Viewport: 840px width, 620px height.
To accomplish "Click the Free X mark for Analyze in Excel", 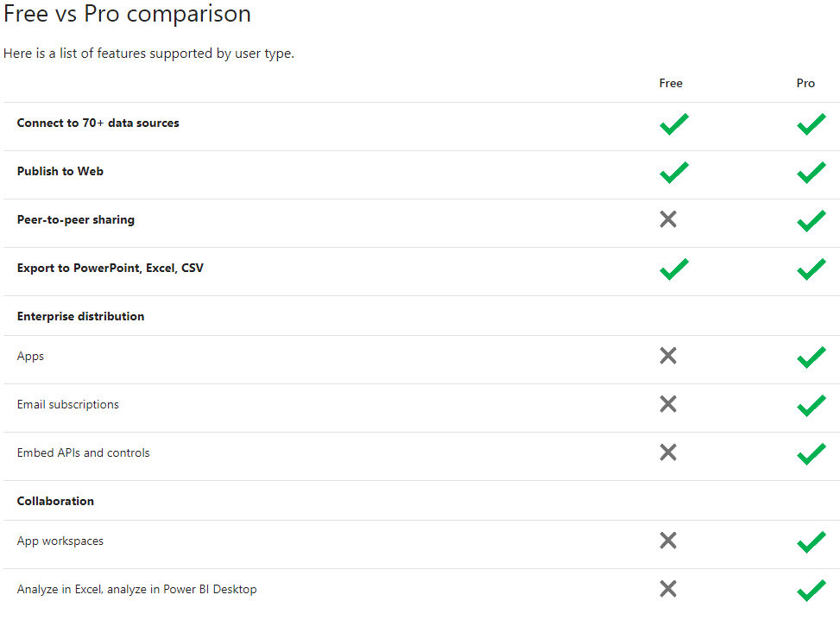I will [667, 589].
